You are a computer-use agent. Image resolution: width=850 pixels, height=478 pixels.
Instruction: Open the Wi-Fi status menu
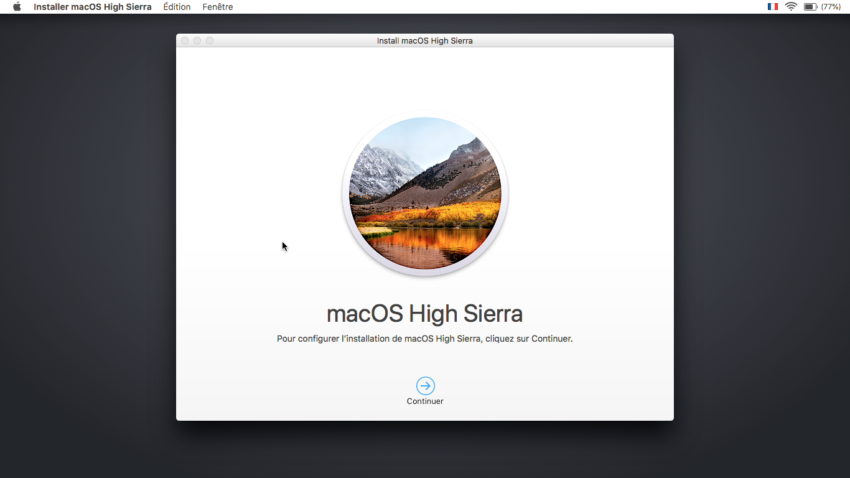[x=791, y=7]
